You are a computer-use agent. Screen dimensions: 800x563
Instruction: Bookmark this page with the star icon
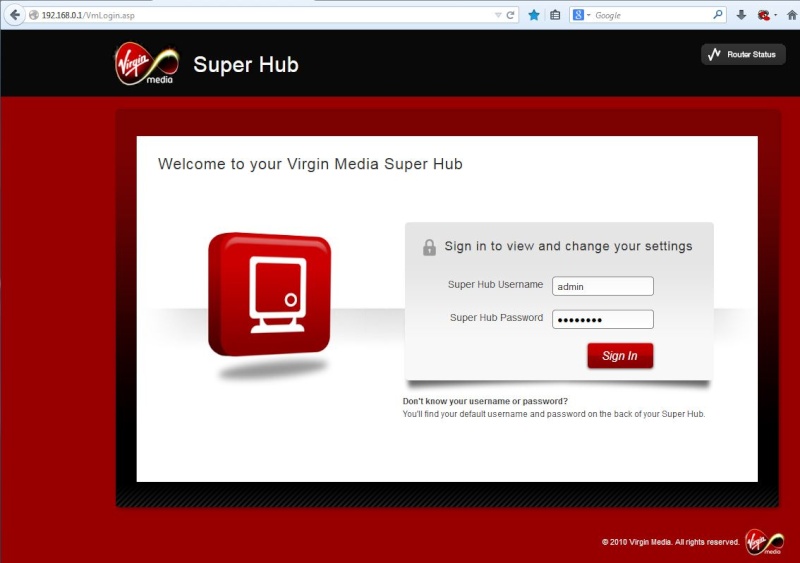pyautogui.click(x=534, y=15)
